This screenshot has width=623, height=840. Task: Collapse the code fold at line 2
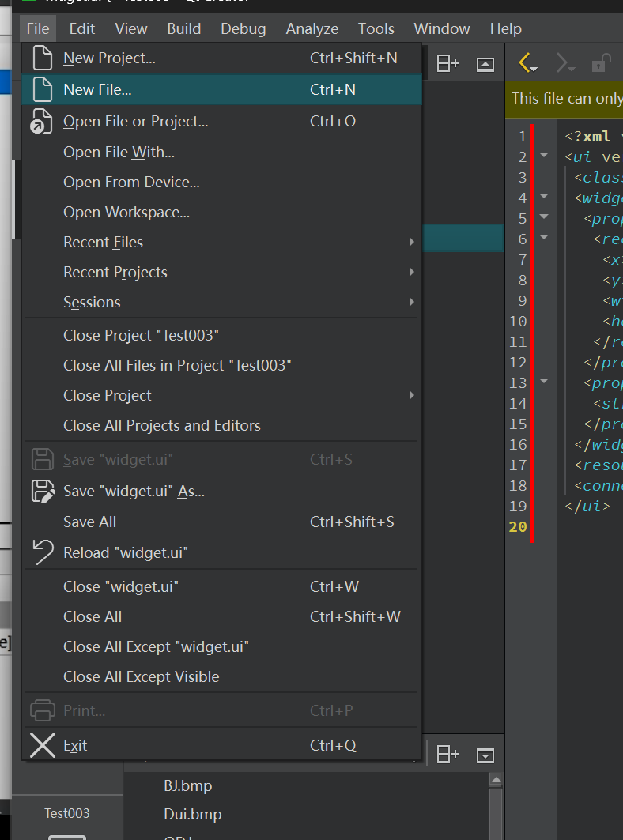[x=544, y=156]
